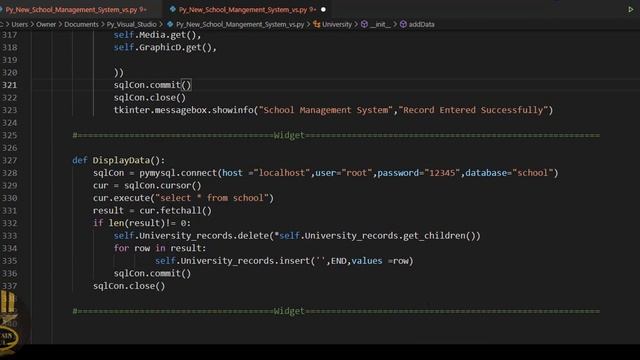
Task: Open the Documents breadcrumb folder
Action: pos(81,24)
